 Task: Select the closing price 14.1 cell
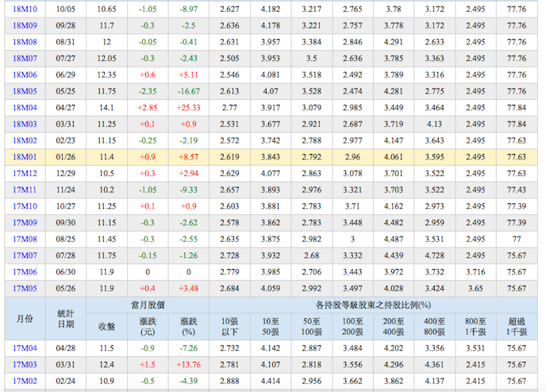point(106,108)
